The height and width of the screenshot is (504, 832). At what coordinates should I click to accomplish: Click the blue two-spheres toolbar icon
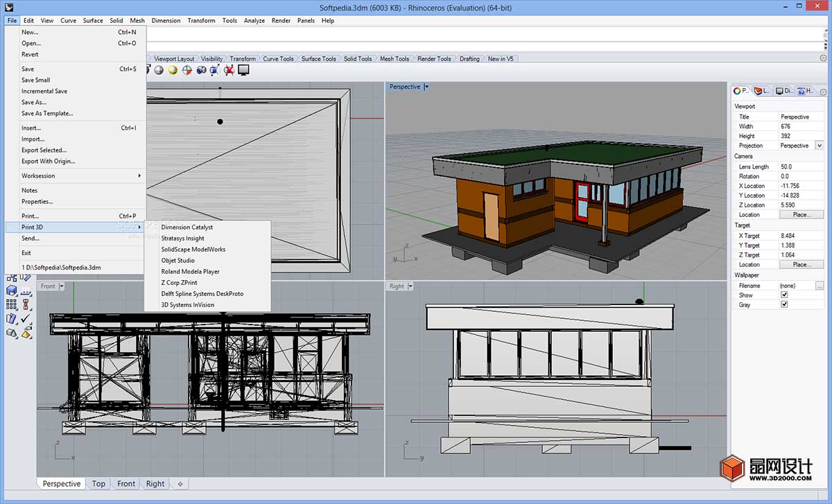[201, 70]
